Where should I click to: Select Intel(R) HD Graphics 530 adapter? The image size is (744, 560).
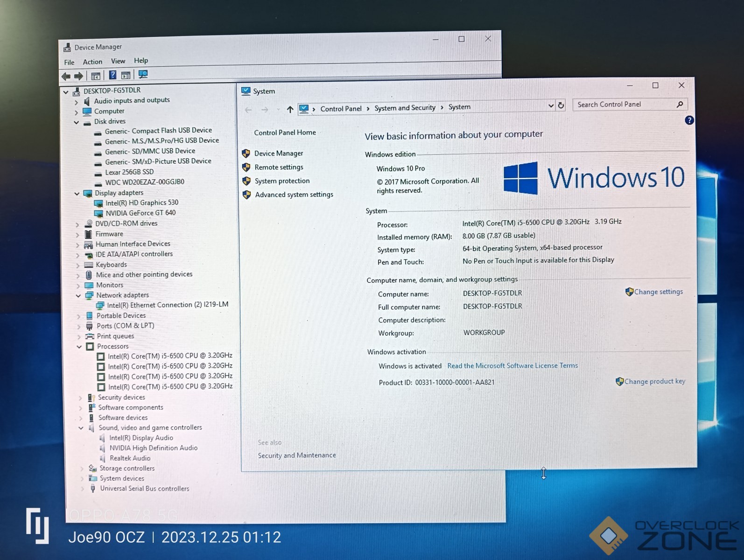[x=142, y=203]
